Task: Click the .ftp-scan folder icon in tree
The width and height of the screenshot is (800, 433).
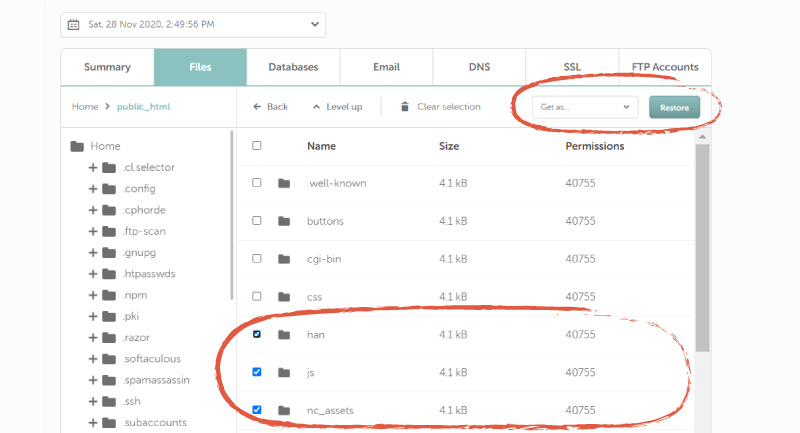Action: coord(109,232)
